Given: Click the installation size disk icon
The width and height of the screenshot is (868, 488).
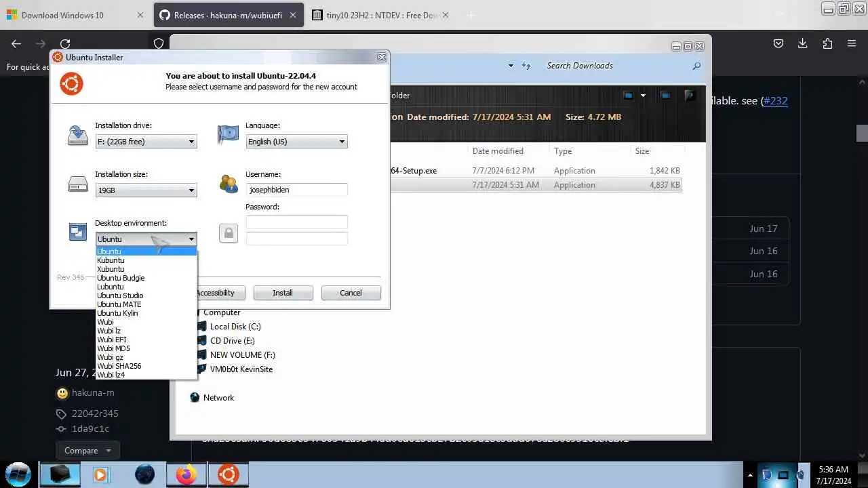Looking at the screenshot, I should [77, 184].
